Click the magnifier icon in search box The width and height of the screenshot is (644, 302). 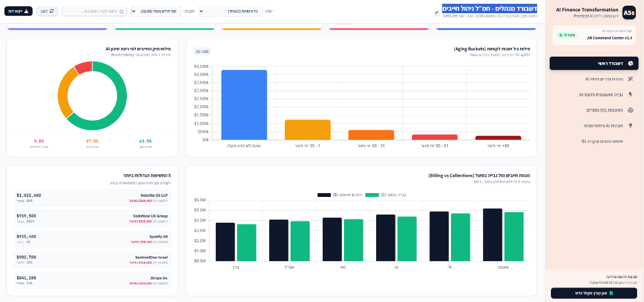pyautogui.click(x=121, y=11)
